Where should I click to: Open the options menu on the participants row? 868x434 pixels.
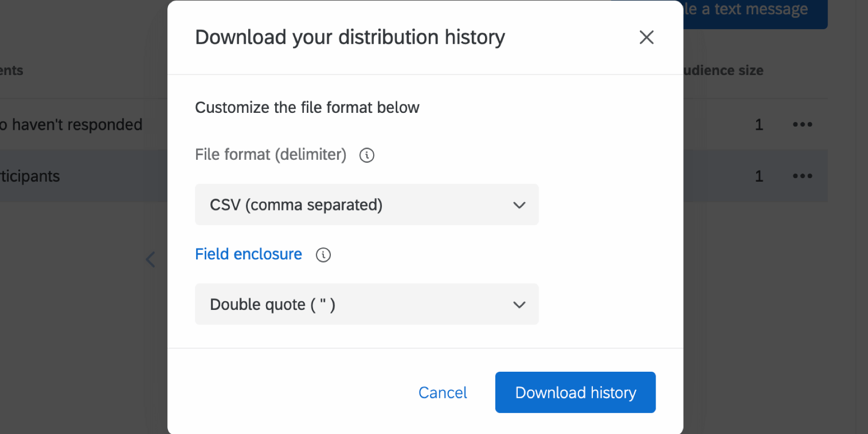point(803,176)
